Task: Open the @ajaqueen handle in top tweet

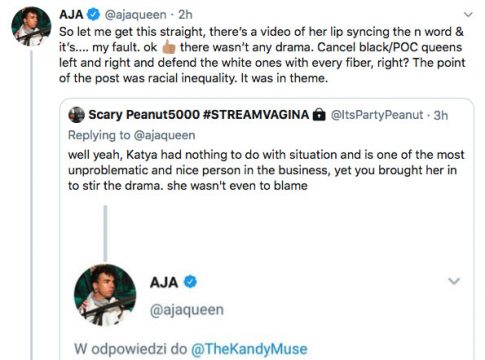Action: [136, 15]
